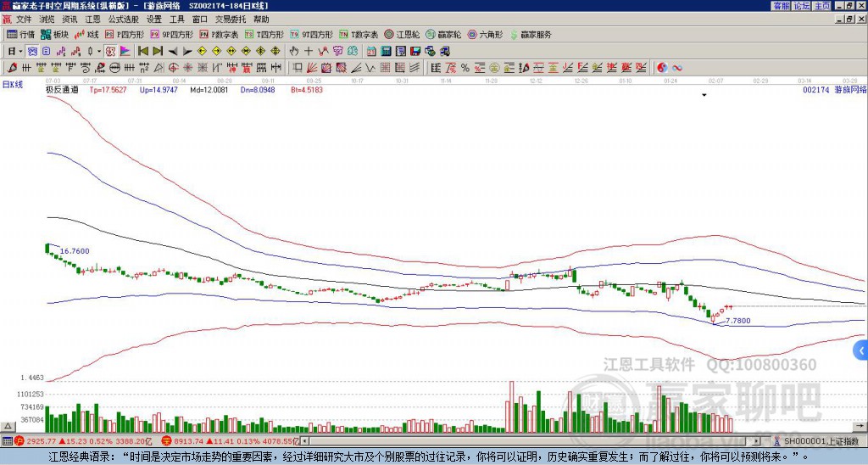Viewport: 868px width, 465px height.
Task: Switch to K线 candlestick chart
Action: click(x=87, y=34)
